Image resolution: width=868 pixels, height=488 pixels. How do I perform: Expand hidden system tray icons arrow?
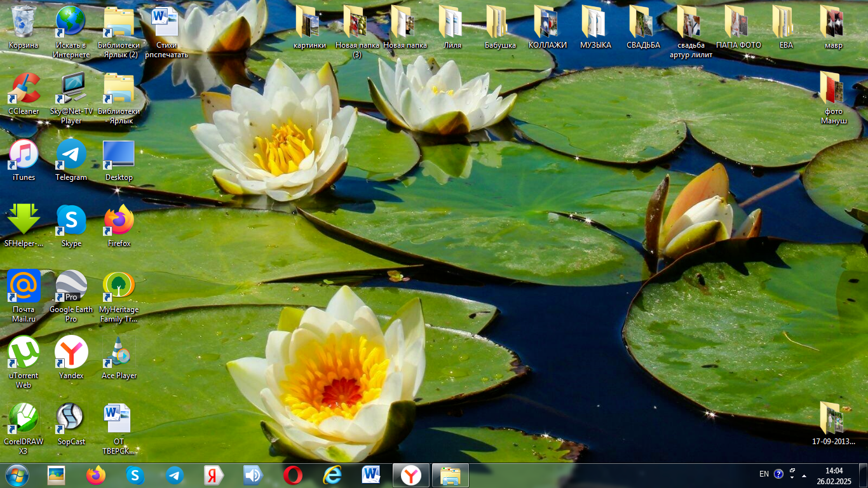point(804,475)
